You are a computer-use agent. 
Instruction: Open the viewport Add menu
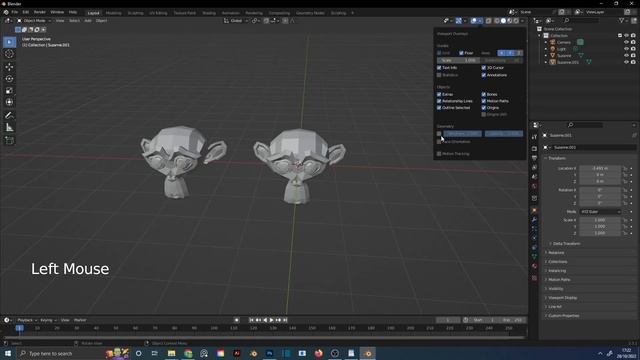88,20
